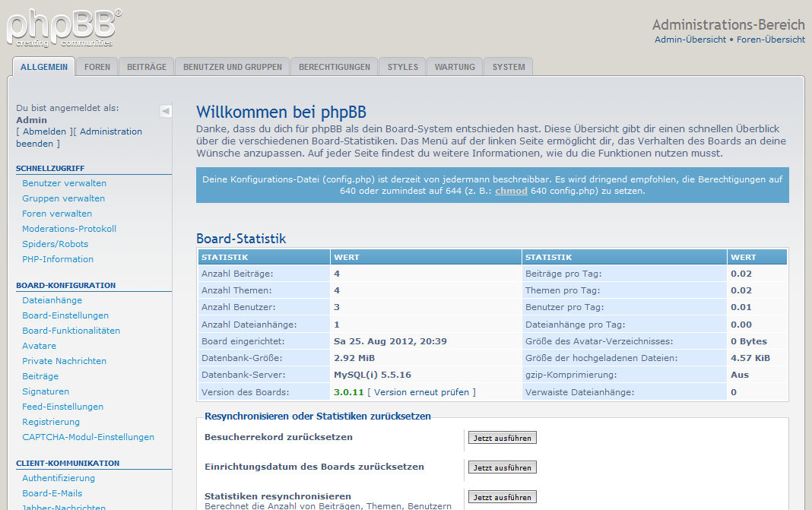Viewport: 812px width, 510px height.
Task: Switch to the Beiträge tab
Action: (x=147, y=67)
